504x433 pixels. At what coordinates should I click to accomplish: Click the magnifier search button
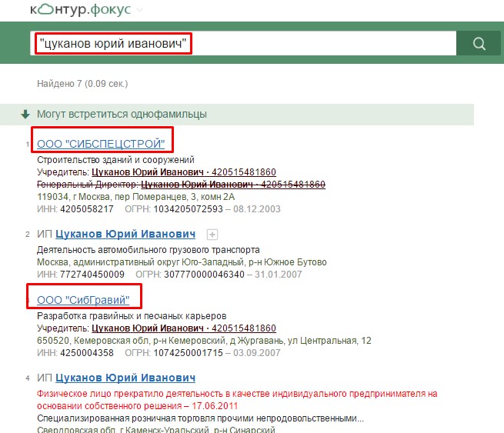(479, 43)
